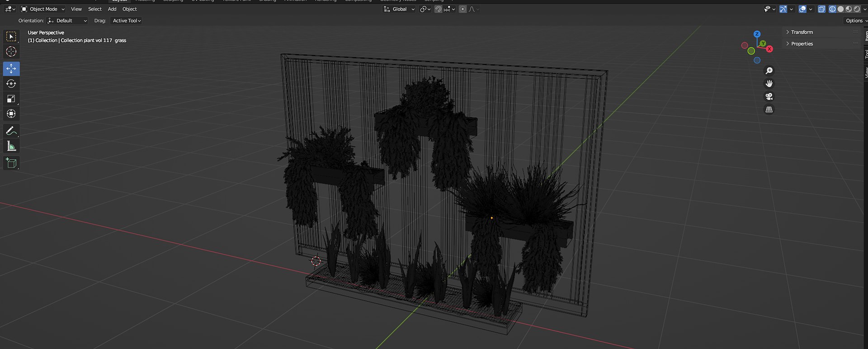Click the Y axis on navigation gizmo
Viewport: 868px width, 349px height.
coord(763,43)
